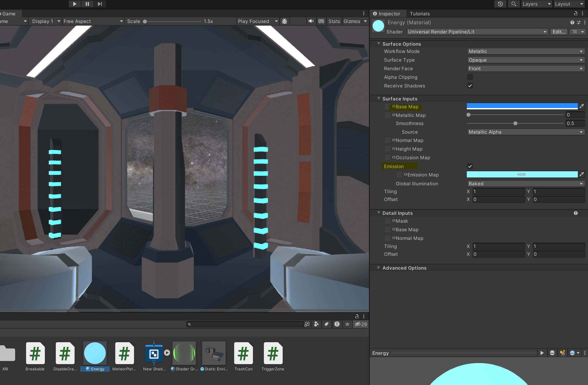588x385 pixels.
Task: Click the search magnifier in the top bar
Action: coord(513,4)
